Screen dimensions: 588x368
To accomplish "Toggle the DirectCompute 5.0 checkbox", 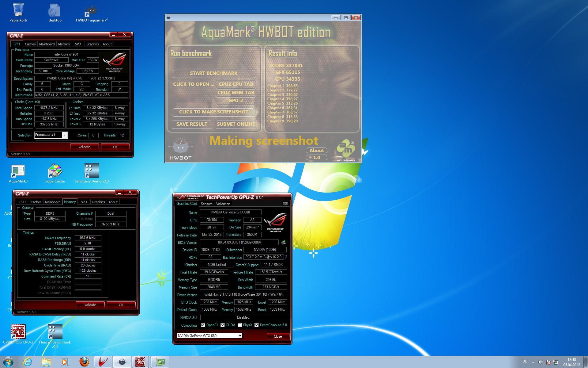I will 256,325.
